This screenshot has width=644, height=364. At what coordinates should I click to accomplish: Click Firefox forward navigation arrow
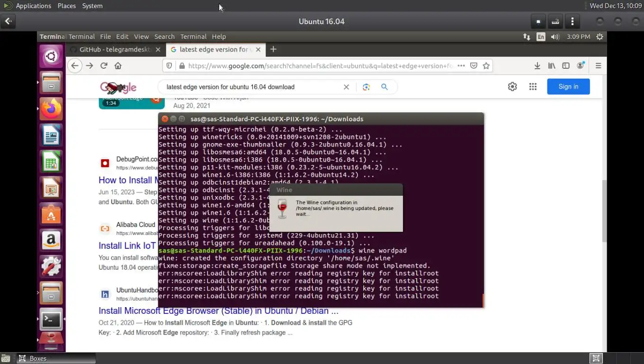[x=89, y=66]
